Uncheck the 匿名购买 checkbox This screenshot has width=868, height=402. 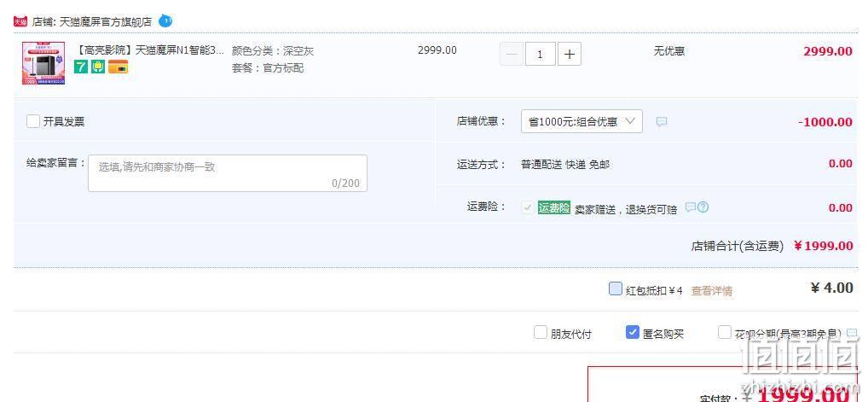633,332
